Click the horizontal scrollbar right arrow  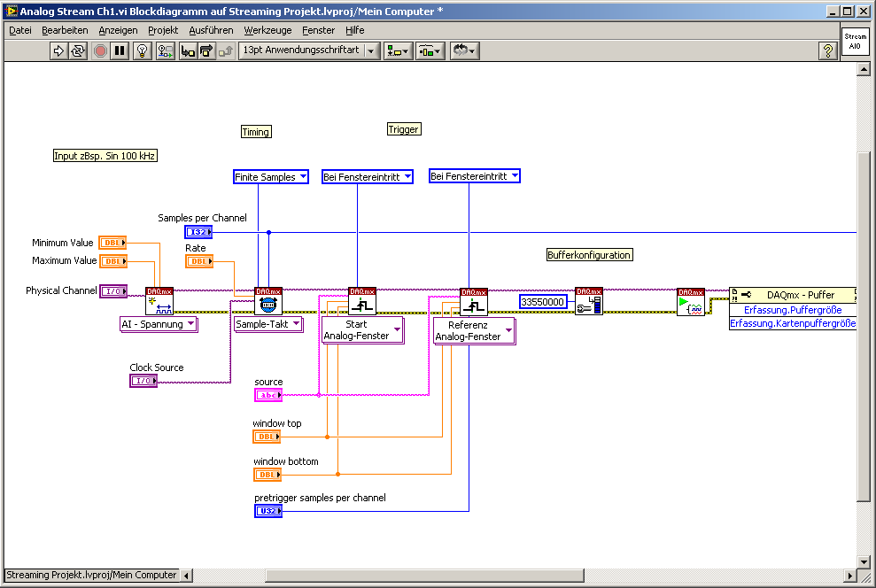849,575
